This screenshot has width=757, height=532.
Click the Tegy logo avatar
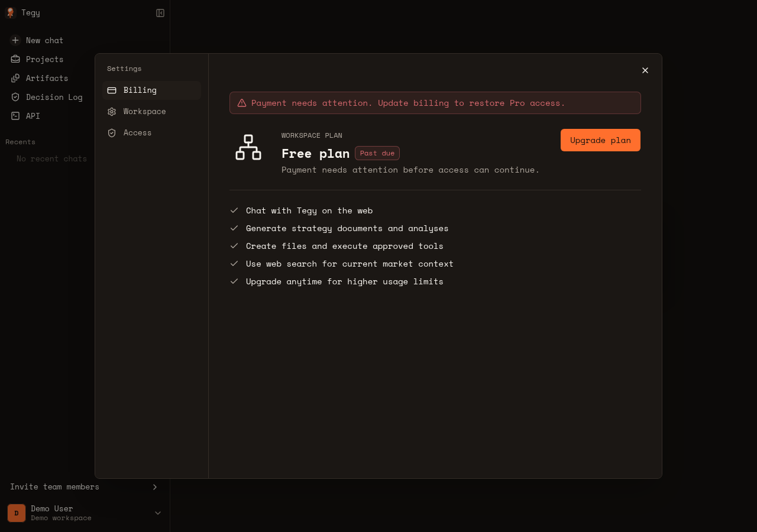10,12
